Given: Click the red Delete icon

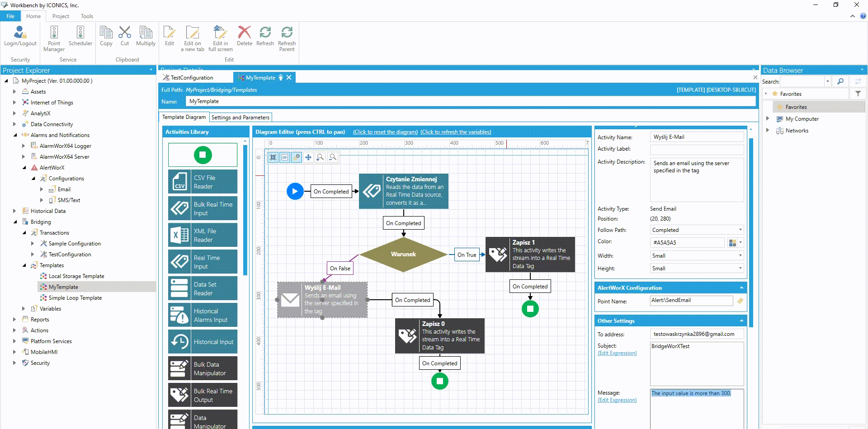Looking at the screenshot, I should (245, 36).
